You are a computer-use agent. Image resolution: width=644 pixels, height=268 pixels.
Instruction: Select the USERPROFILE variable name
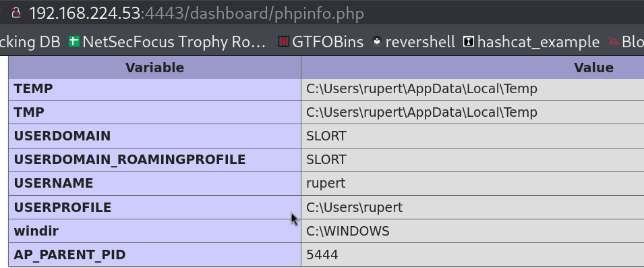point(63,207)
